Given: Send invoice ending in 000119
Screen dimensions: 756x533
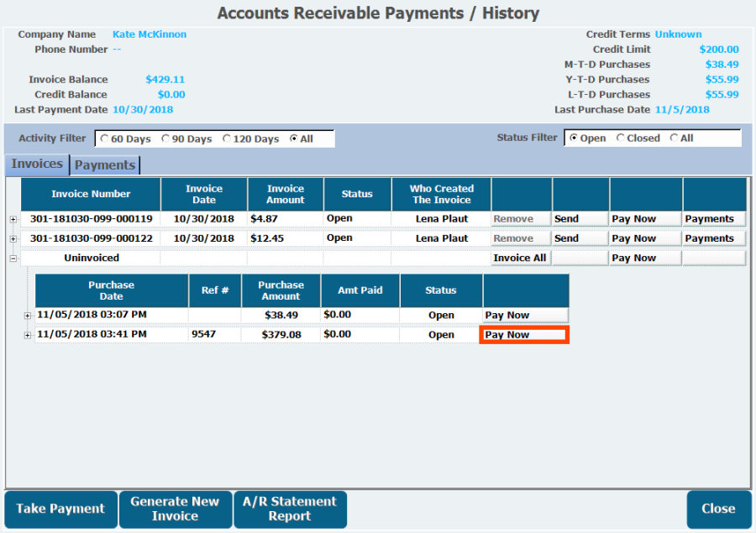Looking at the screenshot, I should coord(580,218).
